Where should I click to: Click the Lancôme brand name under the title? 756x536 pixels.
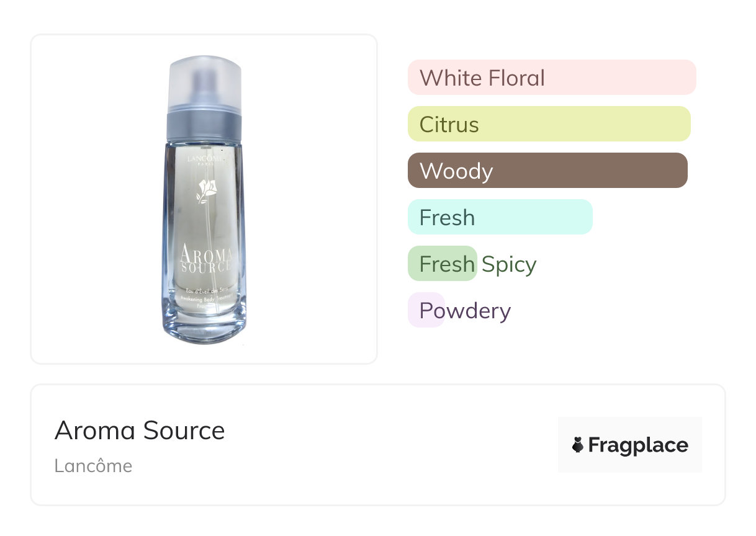93,466
